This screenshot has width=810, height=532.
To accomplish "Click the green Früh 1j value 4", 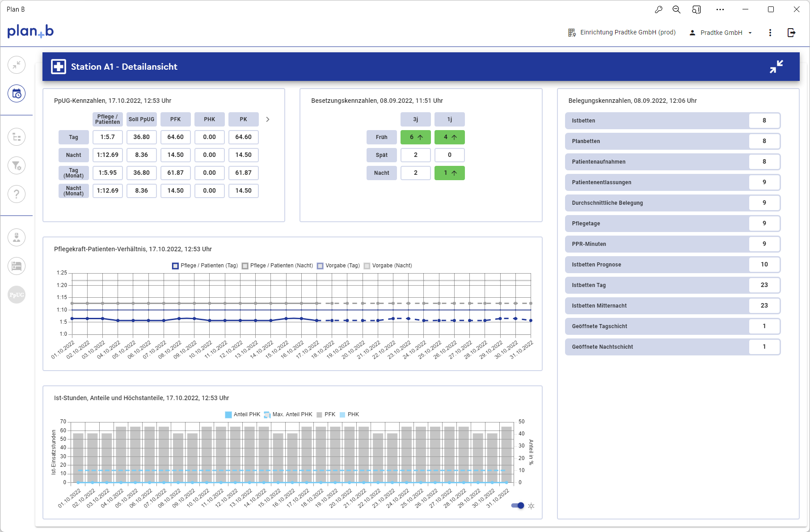I will point(450,137).
